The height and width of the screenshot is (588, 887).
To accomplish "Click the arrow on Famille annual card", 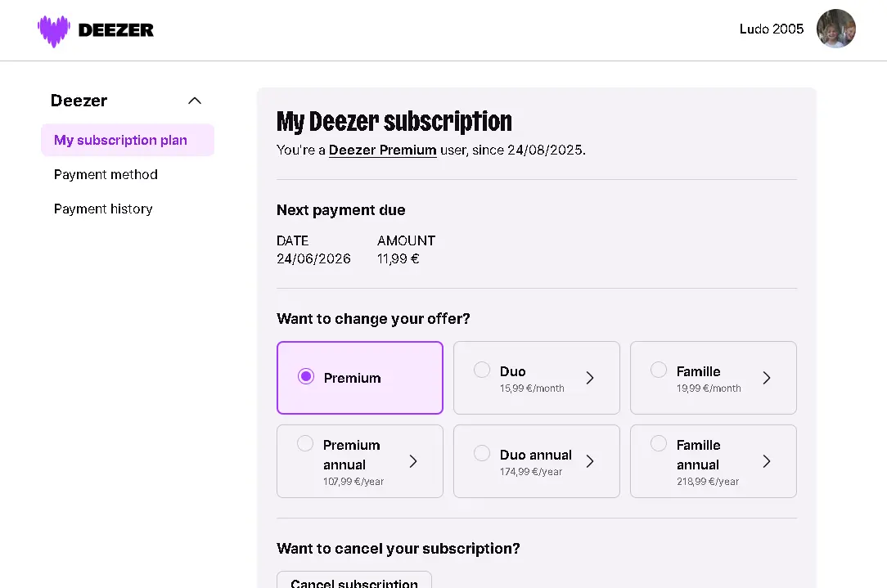I will [x=767, y=461].
